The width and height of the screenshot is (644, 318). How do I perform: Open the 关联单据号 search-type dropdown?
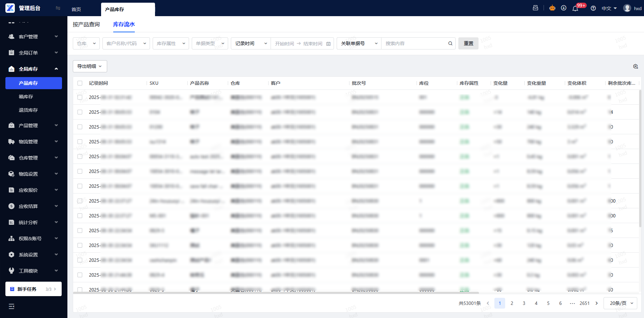click(x=359, y=43)
